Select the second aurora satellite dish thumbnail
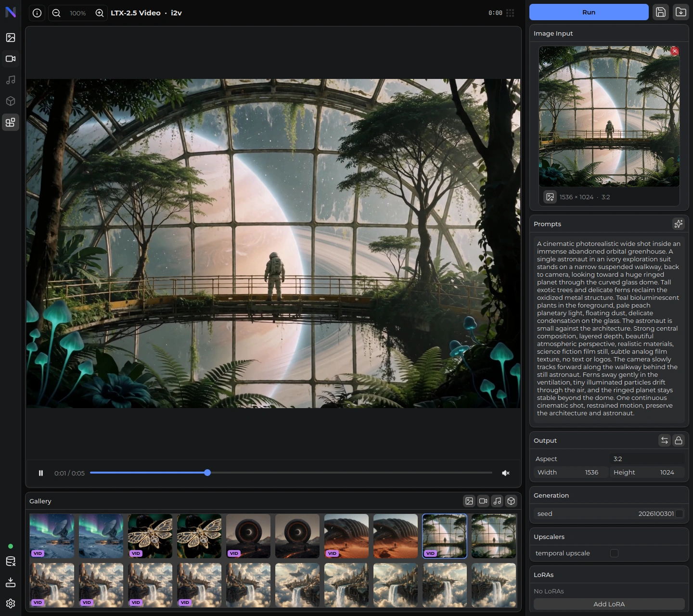 [101, 536]
